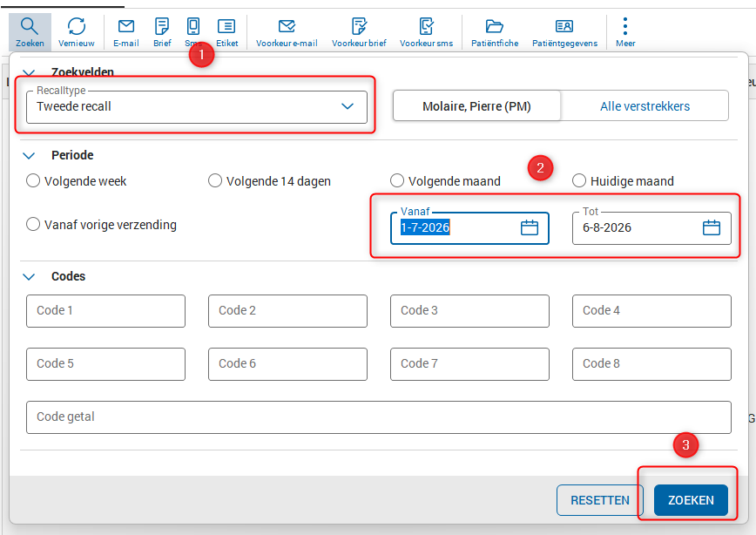
Task: Click the Code 3 input field
Action: coord(469,311)
